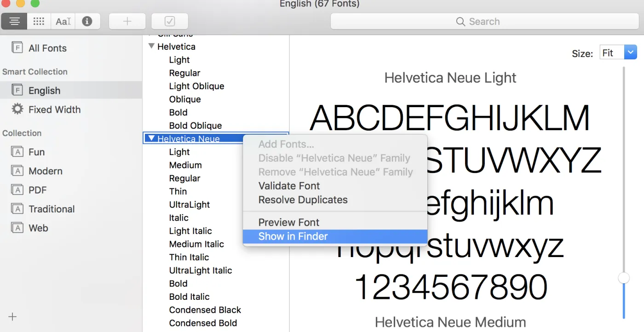Viewport: 644px width, 332px height.
Task: Add a new collection with the plus icon
Action: (x=12, y=317)
